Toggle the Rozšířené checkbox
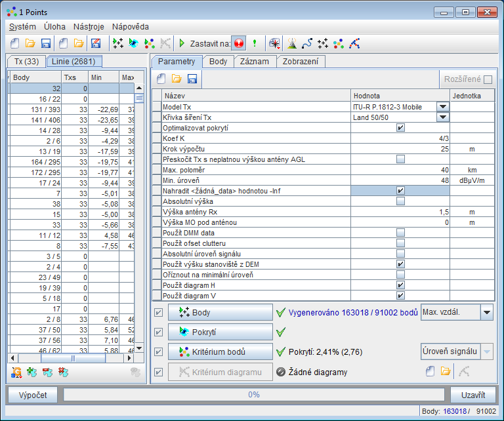The width and height of the screenshot is (504, 421). coord(488,79)
